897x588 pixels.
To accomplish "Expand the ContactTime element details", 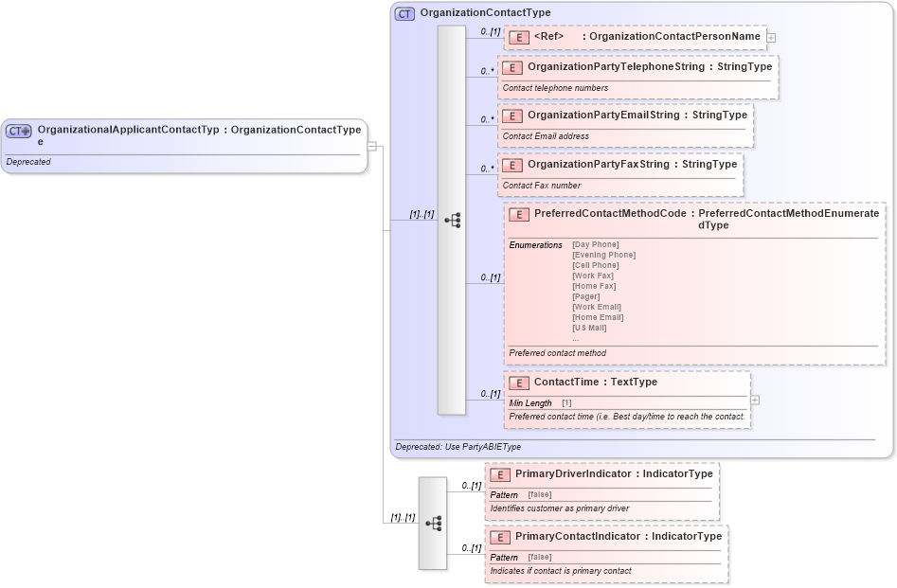I will [754, 400].
